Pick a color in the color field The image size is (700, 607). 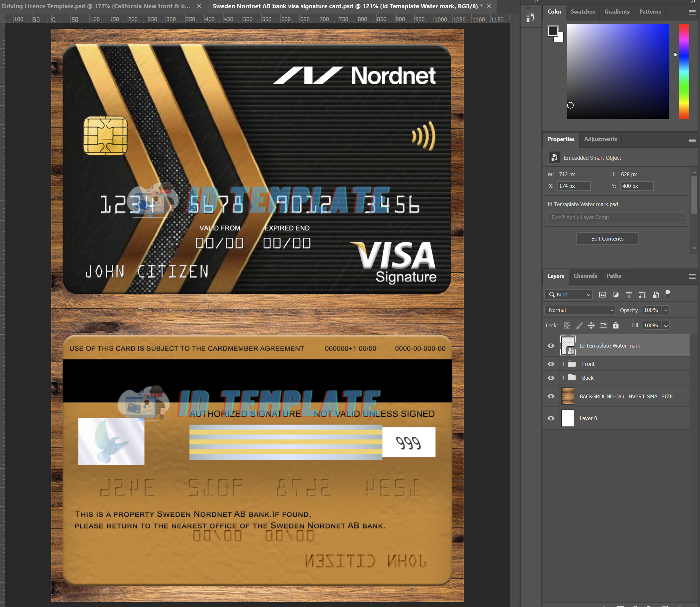(618, 71)
